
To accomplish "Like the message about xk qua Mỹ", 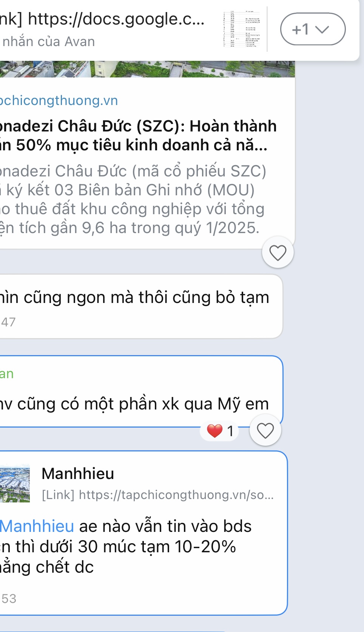I will pyautogui.click(x=265, y=430).
